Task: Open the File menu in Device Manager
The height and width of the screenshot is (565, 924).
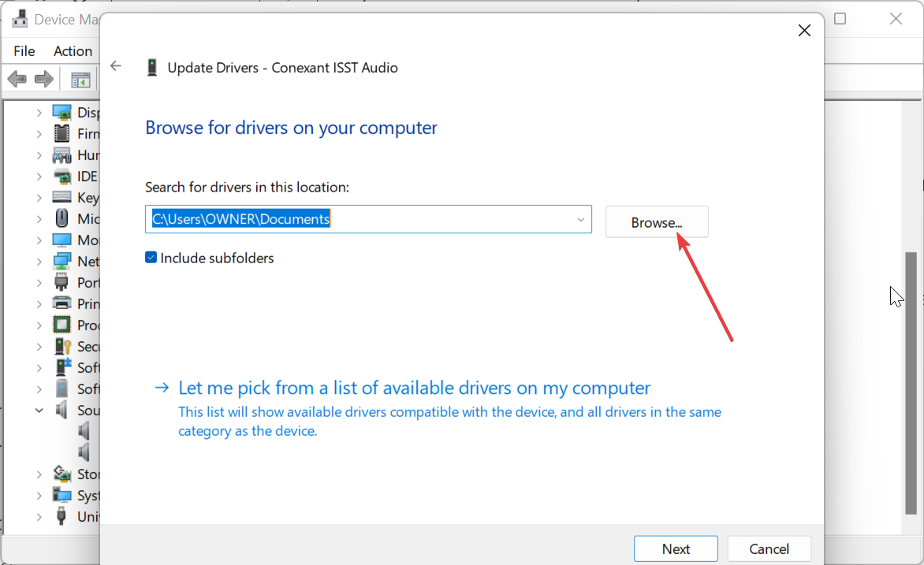Action: coord(24,51)
